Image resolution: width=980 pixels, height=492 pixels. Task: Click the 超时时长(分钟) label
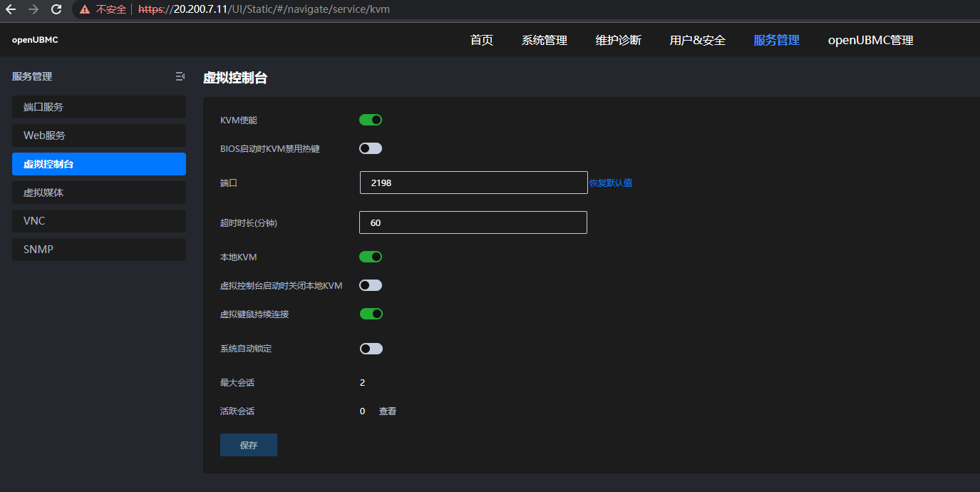pyautogui.click(x=249, y=223)
